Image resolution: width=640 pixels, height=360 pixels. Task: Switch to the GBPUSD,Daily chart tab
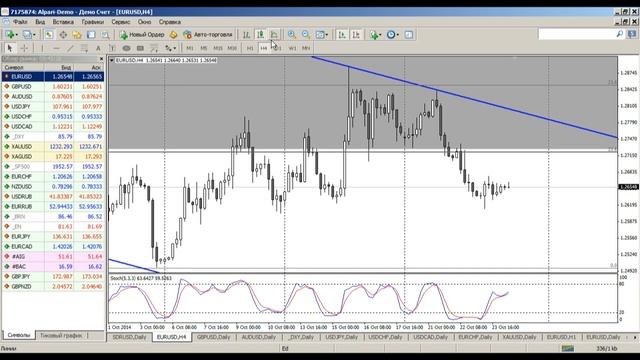click(x=213, y=337)
